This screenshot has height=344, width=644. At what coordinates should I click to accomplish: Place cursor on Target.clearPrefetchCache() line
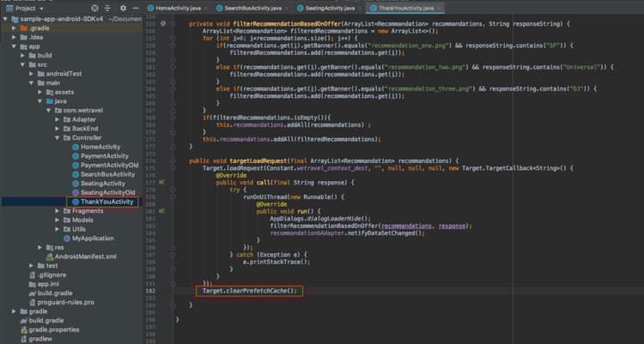tap(249, 291)
